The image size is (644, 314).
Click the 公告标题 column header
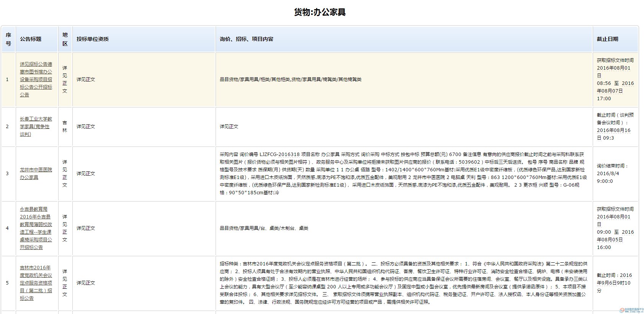click(31, 39)
